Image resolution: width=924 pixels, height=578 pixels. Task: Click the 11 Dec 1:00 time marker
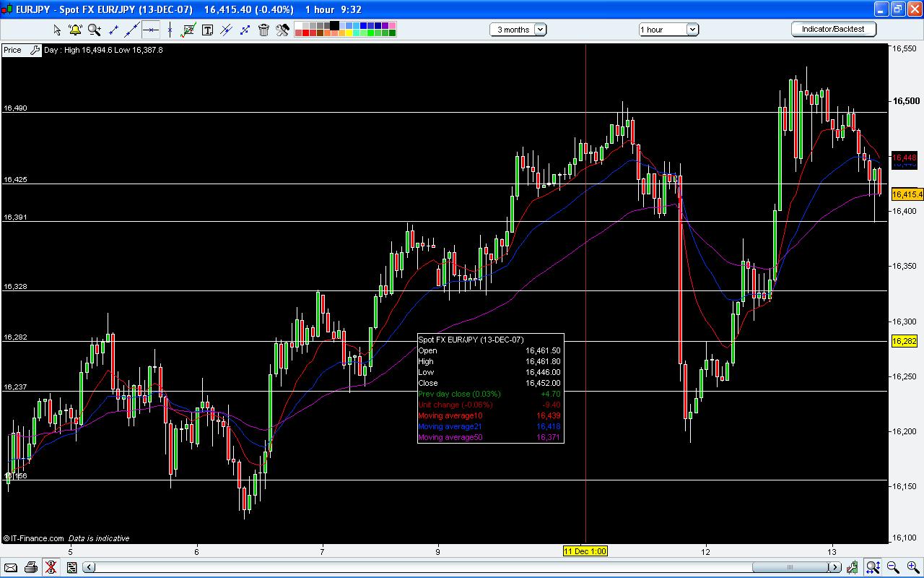click(585, 551)
